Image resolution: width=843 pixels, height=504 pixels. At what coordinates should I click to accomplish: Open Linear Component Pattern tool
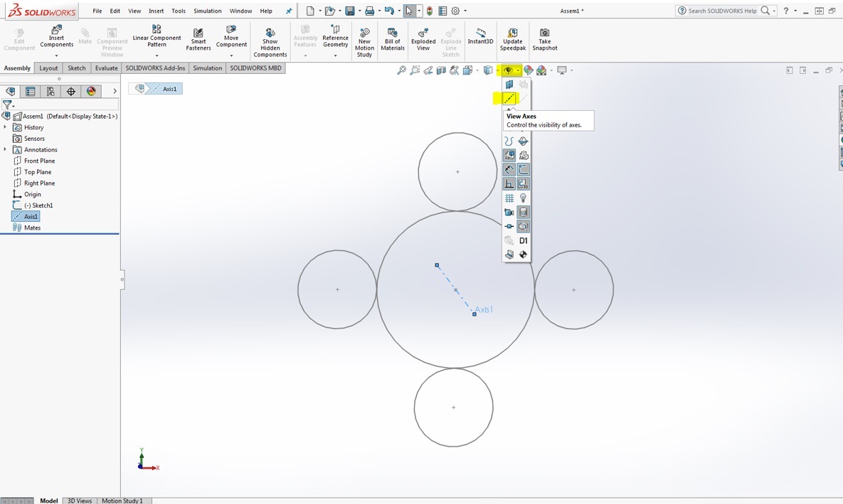[x=157, y=36]
